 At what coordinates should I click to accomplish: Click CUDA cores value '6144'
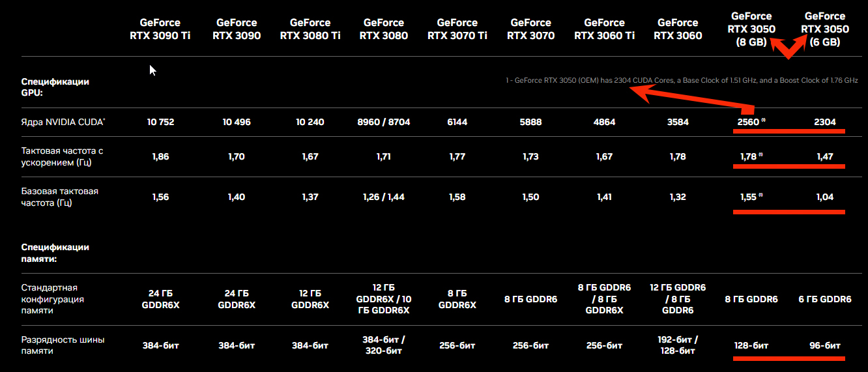pos(457,122)
